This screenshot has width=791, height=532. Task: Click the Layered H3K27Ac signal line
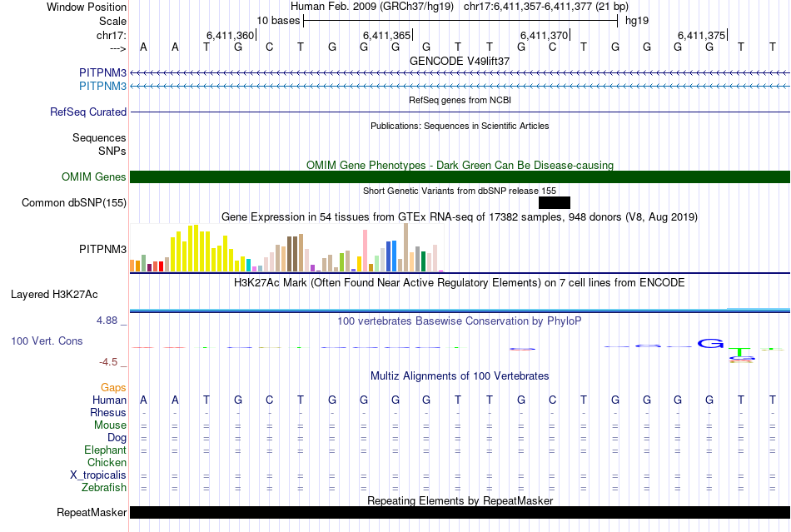tap(460, 310)
